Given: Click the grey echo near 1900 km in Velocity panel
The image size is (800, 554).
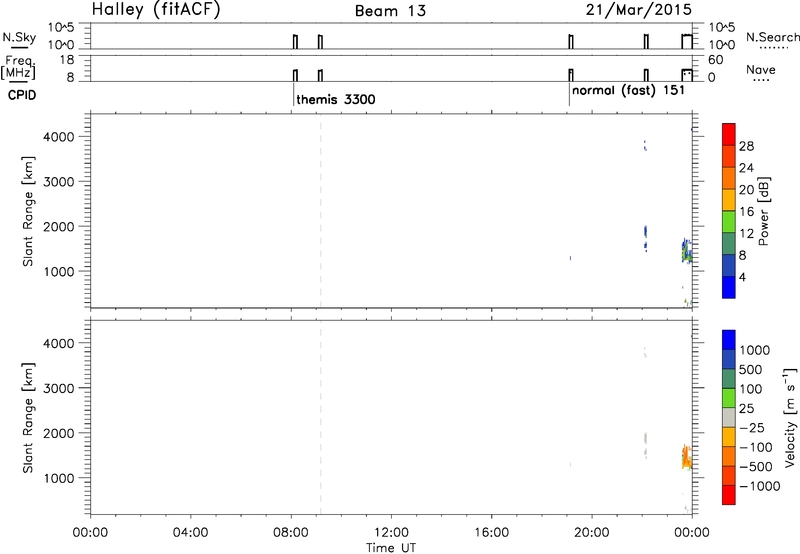Looking at the screenshot, I should tap(645, 438).
